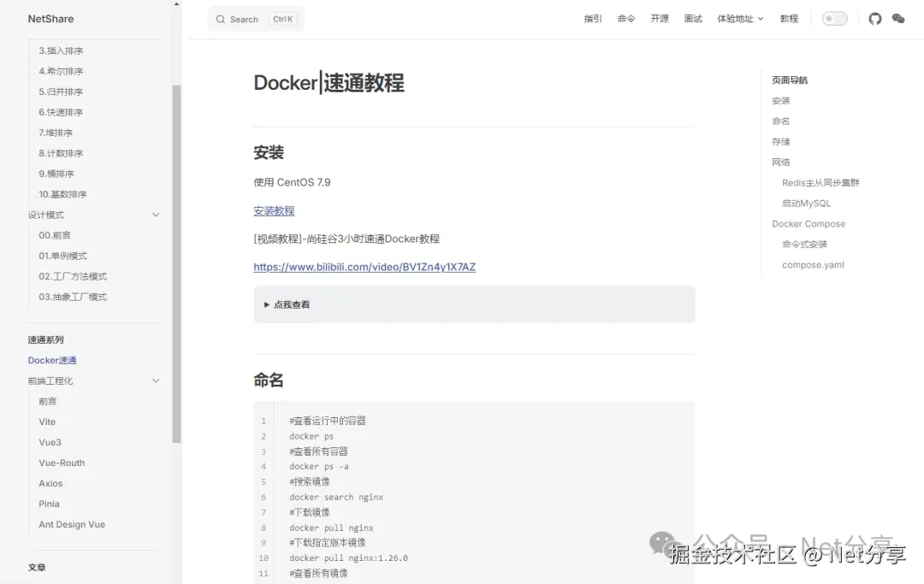924x584 pixels.
Task: Select 10.基数排序 in the sidebar
Action: 62,194
